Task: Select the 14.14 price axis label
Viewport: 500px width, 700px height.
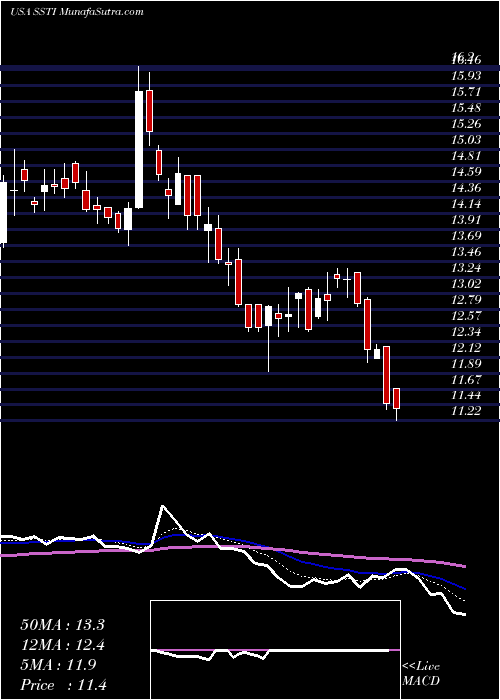Action: point(466,204)
